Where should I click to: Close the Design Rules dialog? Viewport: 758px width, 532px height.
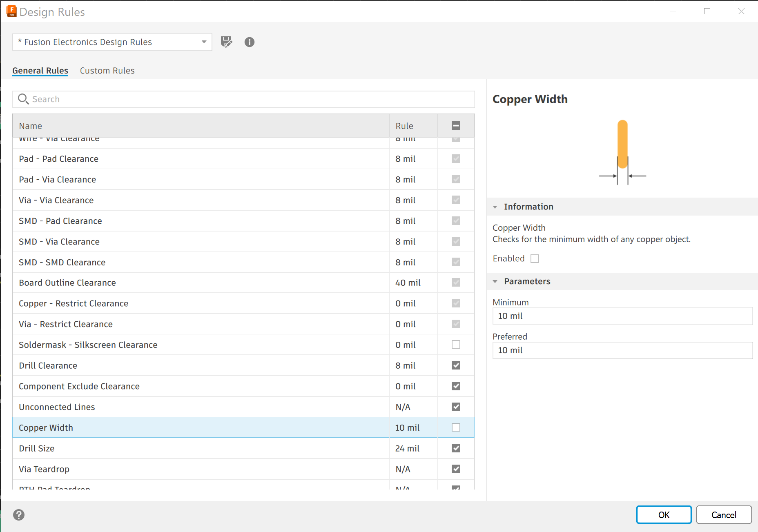coord(741,11)
